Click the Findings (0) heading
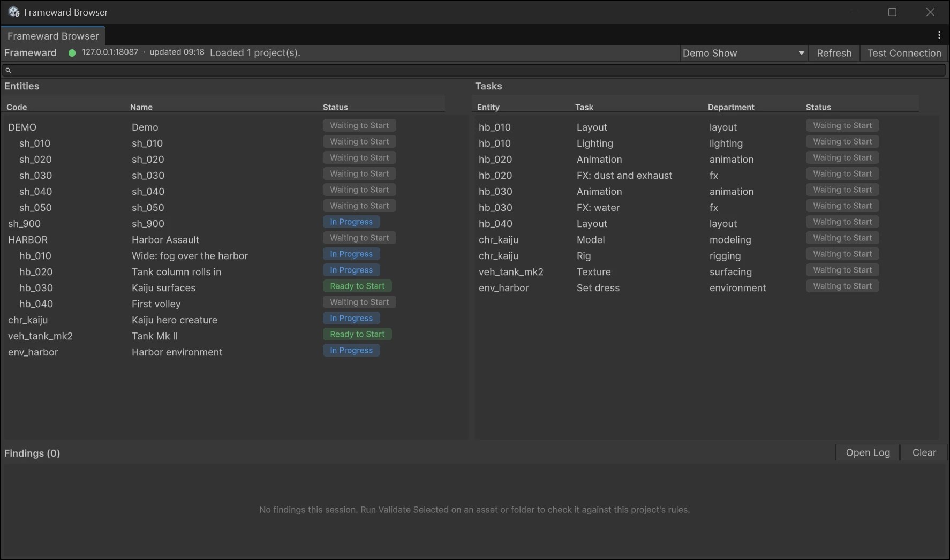This screenshot has height=560, width=950. (x=32, y=453)
